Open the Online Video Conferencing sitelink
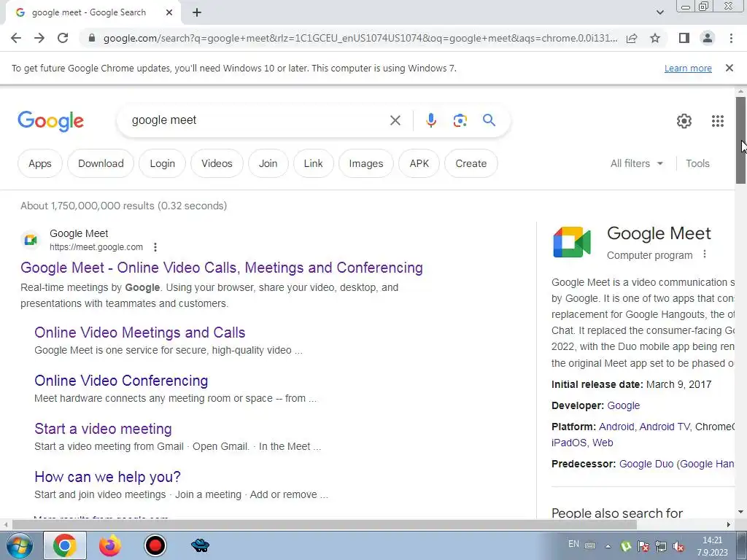 click(121, 381)
